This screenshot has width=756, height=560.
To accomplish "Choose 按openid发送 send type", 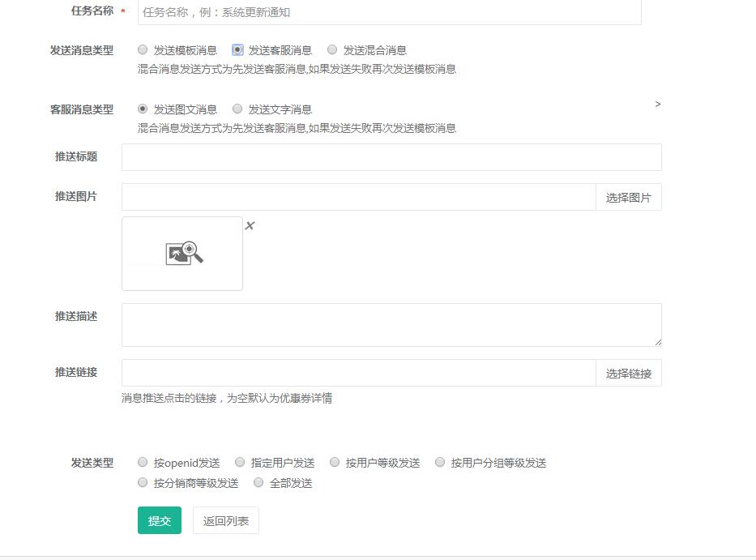I will click(143, 463).
